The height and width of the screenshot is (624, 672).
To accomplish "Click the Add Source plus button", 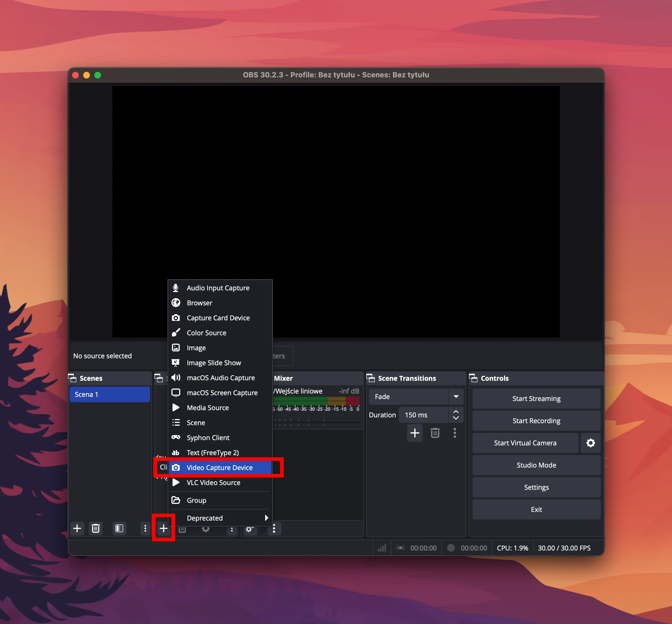I will point(163,528).
